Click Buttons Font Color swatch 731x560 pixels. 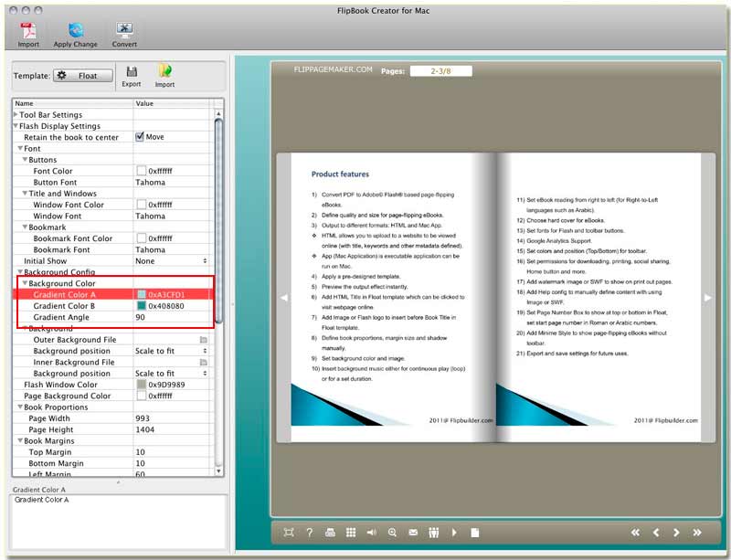[x=142, y=171]
